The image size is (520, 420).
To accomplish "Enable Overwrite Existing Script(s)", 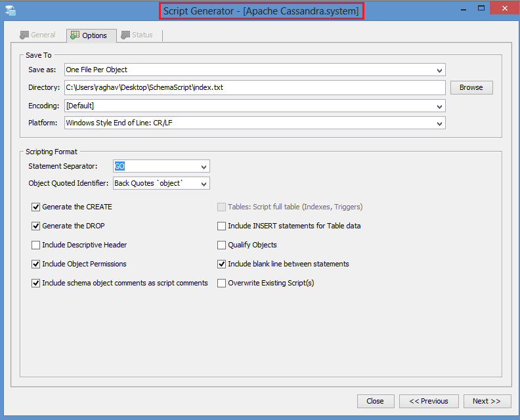I will point(221,283).
